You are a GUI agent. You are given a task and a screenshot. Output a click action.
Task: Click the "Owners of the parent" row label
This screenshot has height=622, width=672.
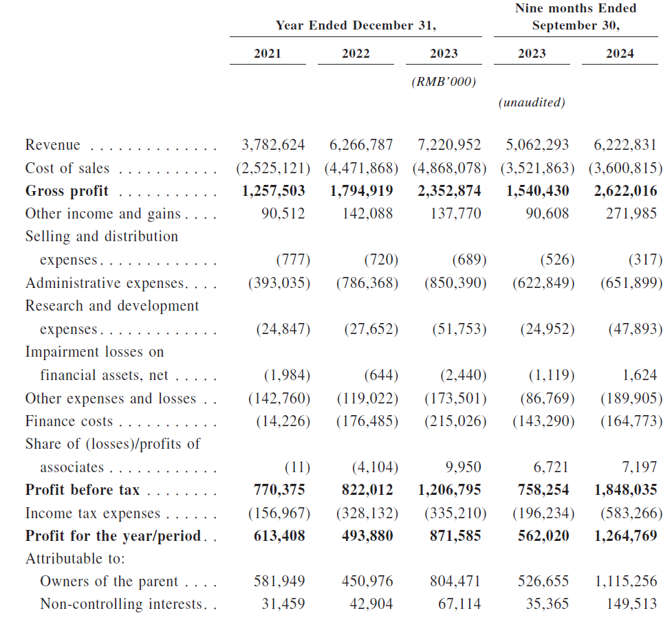109,581
